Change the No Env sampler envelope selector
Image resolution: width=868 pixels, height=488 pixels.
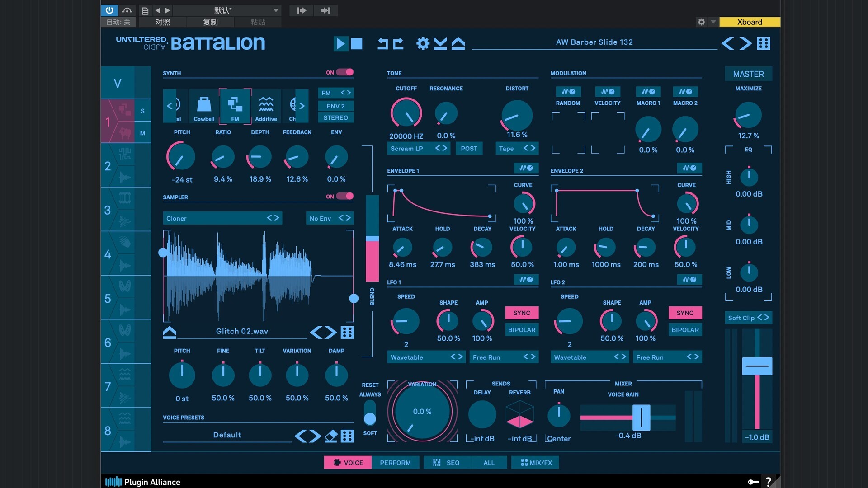[330, 218]
